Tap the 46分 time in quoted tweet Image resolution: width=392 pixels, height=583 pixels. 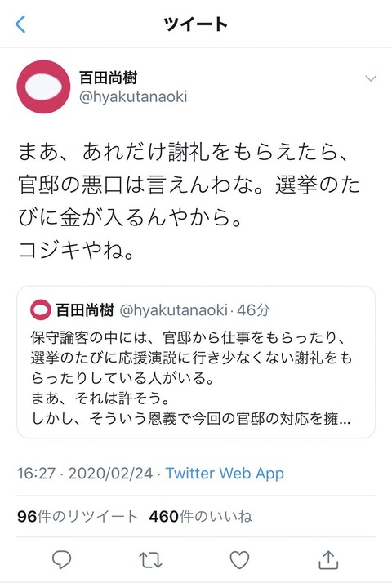tap(253, 309)
